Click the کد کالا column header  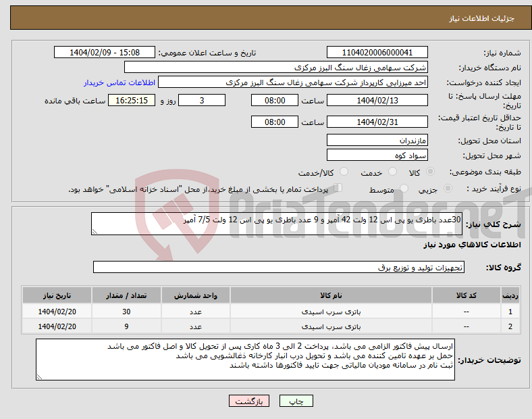pyautogui.click(x=467, y=295)
